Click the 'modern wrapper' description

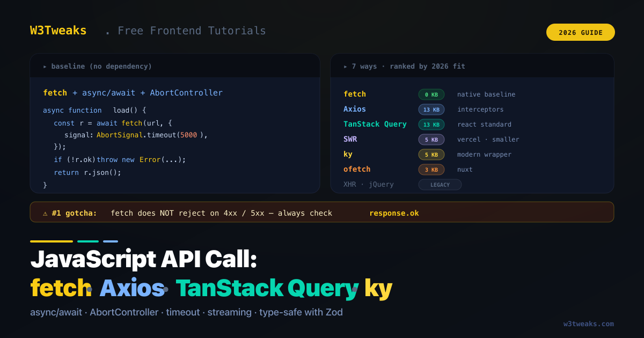point(484,155)
